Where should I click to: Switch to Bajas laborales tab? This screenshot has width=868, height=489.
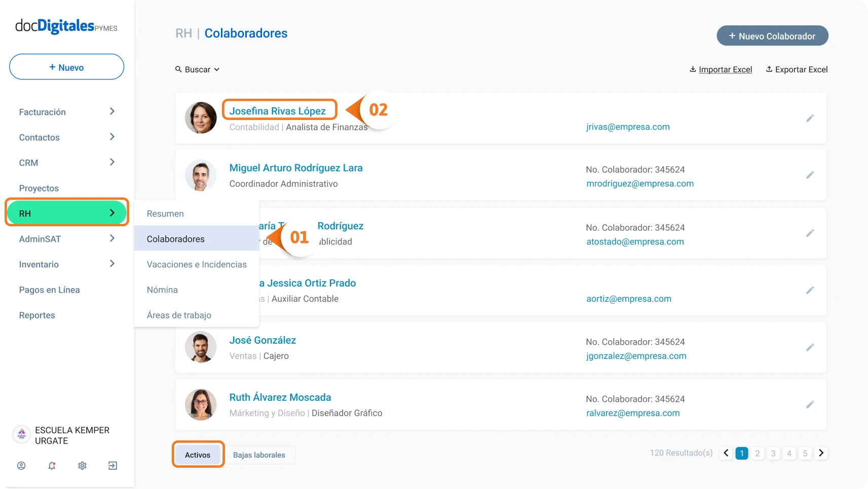point(259,455)
